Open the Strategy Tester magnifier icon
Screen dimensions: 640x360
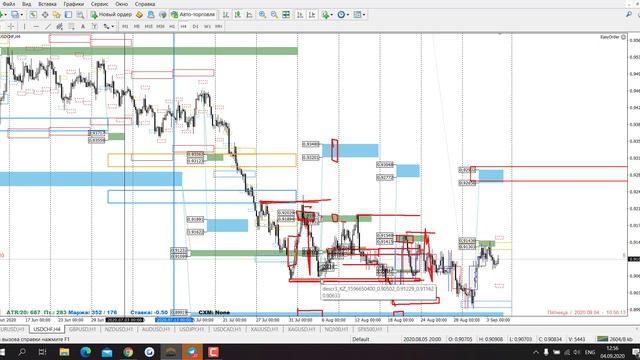tap(80, 15)
